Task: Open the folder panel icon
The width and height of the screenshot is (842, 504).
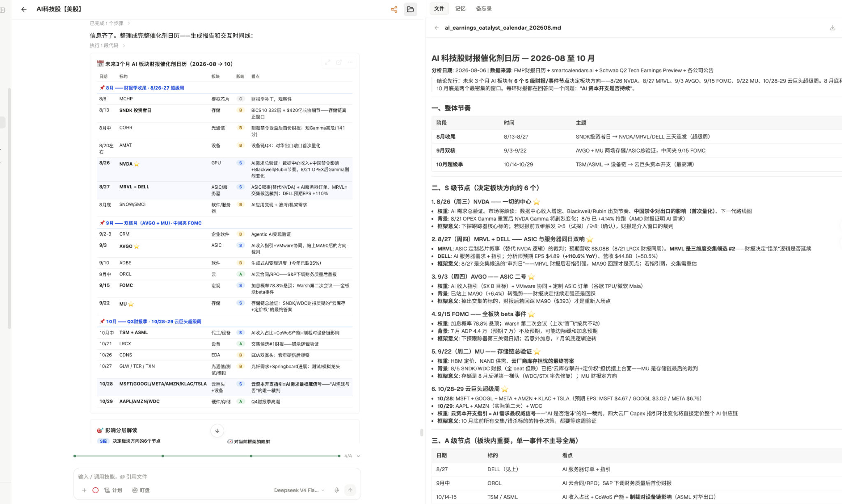Action: 410,9
